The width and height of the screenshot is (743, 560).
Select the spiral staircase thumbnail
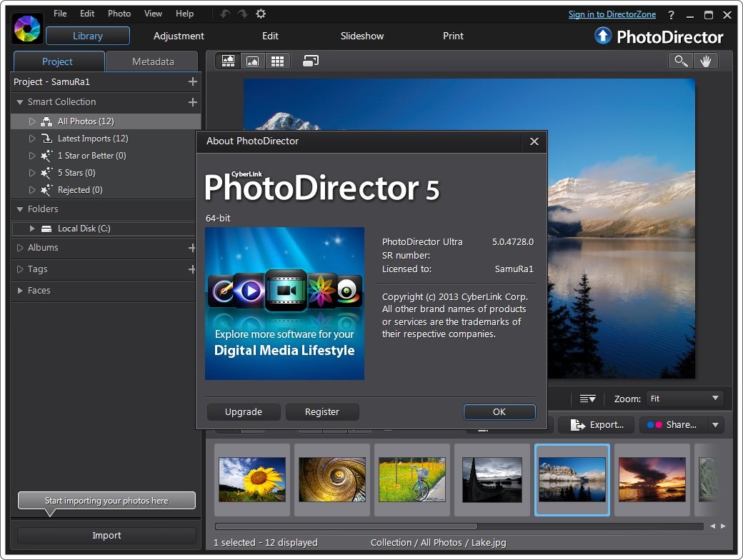pyautogui.click(x=332, y=479)
